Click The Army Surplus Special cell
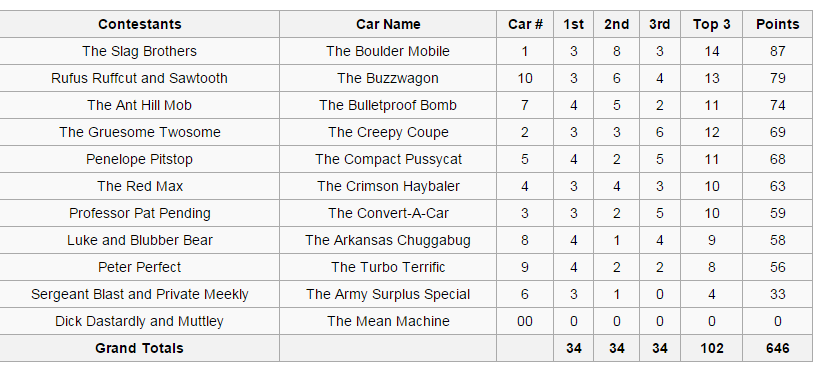 [x=388, y=294]
